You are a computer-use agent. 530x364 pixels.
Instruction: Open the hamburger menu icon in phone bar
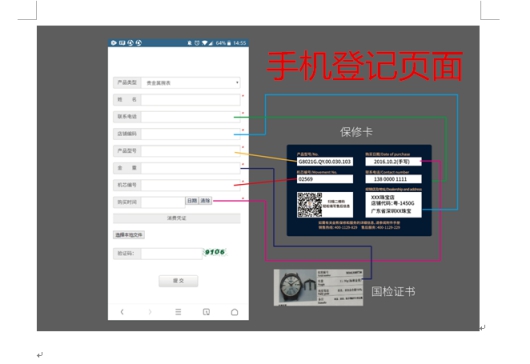[x=178, y=312]
